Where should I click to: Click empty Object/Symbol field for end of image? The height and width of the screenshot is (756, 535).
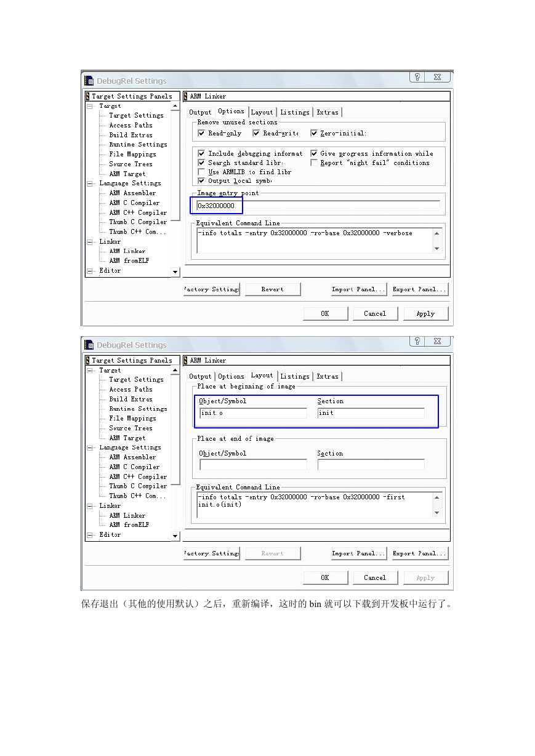[x=253, y=465]
